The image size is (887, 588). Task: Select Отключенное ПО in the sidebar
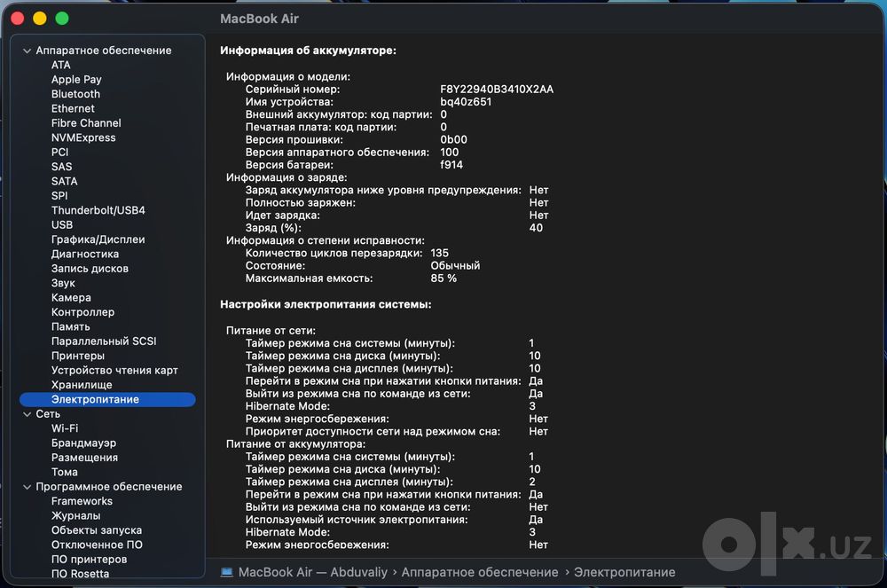tap(97, 545)
